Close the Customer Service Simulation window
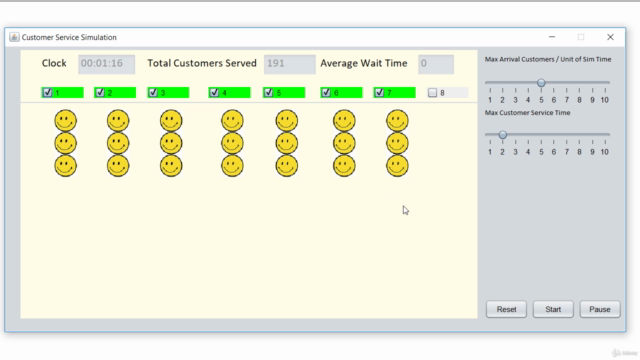The height and width of the screenshot is (360, 640). (610, 37)
